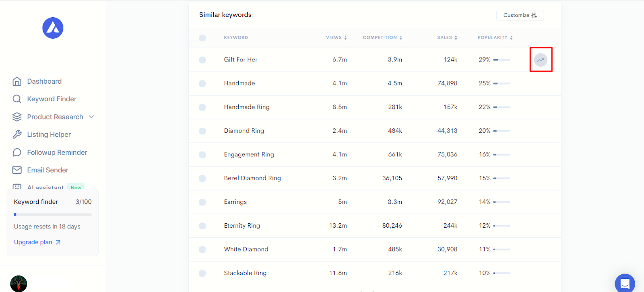Toggle the select-all keywords checkbox

point(202,38)
